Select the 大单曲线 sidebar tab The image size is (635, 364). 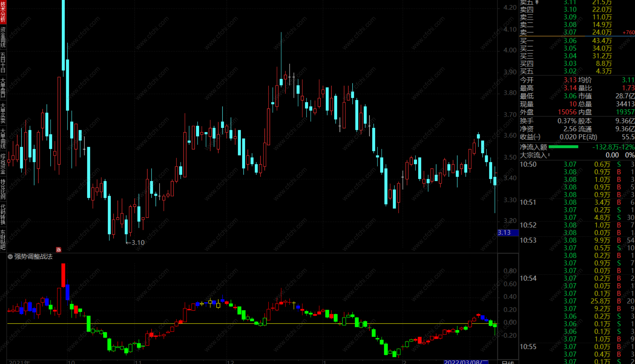[x=3, y=138]
